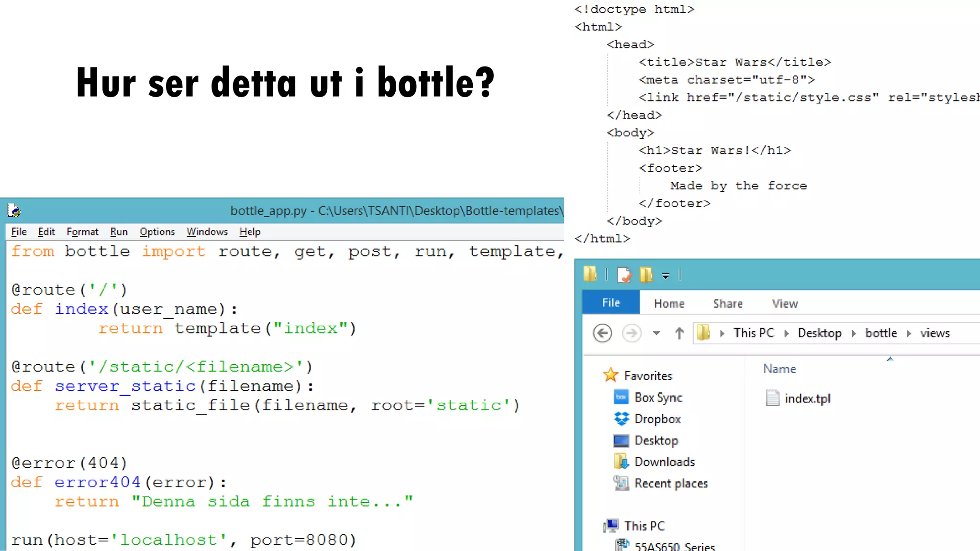Expand the chevron after This PC in address bar
This screenshot has width=980, height=551.
coord(786,333)
